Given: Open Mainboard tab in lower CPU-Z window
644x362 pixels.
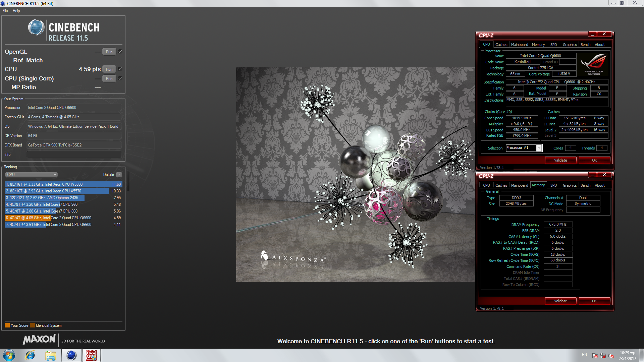Looking at the screenshot, I should click(x=520, y=185).
